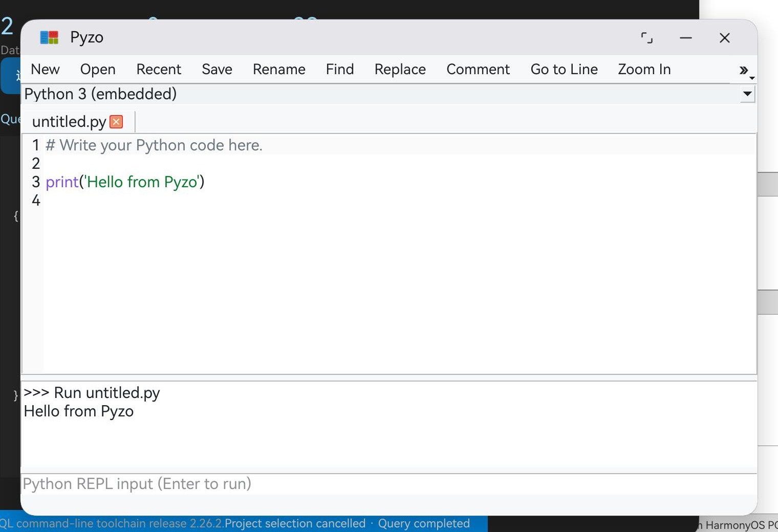Click 'Query completed' in background status bar
Image resolution: width=778 pixels, height=532 pixels.
[424, 523]
